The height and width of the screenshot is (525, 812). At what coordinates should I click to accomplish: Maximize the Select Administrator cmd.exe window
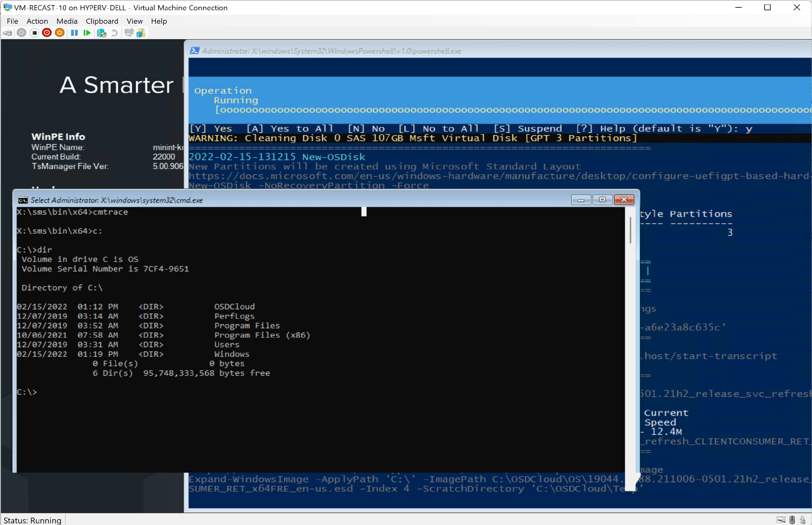[x=603, y=200]
